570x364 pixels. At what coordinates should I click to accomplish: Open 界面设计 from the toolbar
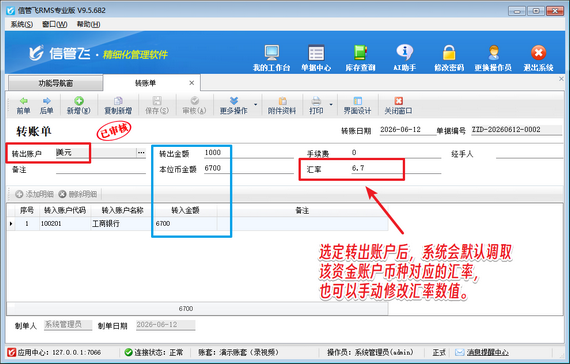[357, 105]
